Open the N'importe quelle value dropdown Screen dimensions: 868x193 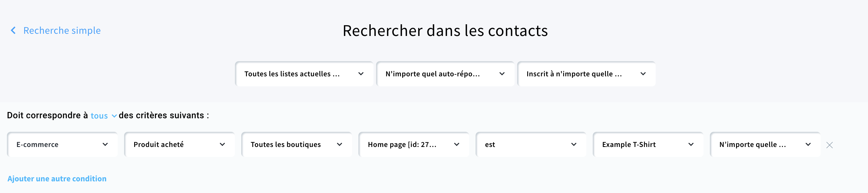coord(765,144)
